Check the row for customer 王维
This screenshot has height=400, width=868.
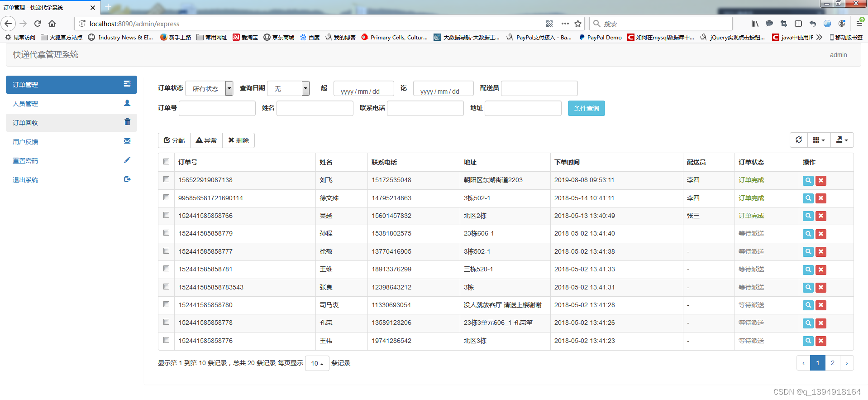[167, 269]
